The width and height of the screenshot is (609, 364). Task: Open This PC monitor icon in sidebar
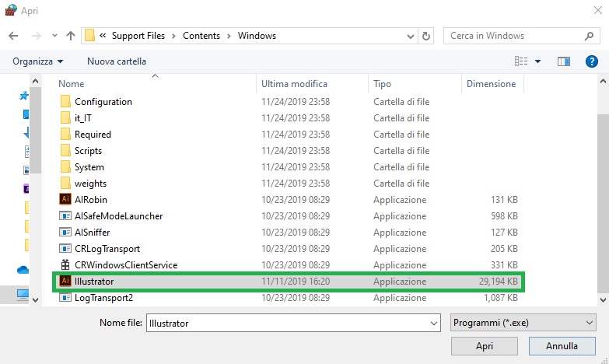23,296
